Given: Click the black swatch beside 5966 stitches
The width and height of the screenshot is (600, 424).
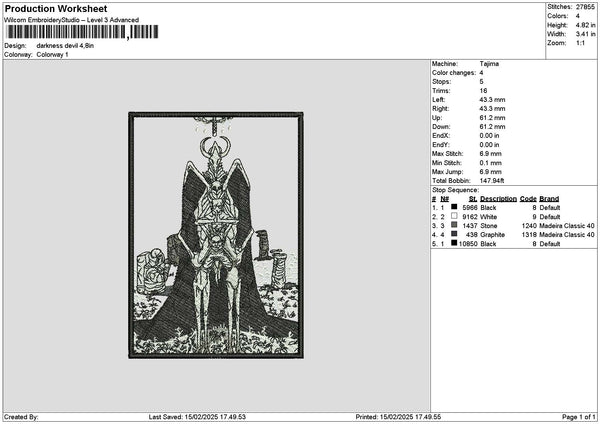Looking at the screenshot, I should point(454,207).
